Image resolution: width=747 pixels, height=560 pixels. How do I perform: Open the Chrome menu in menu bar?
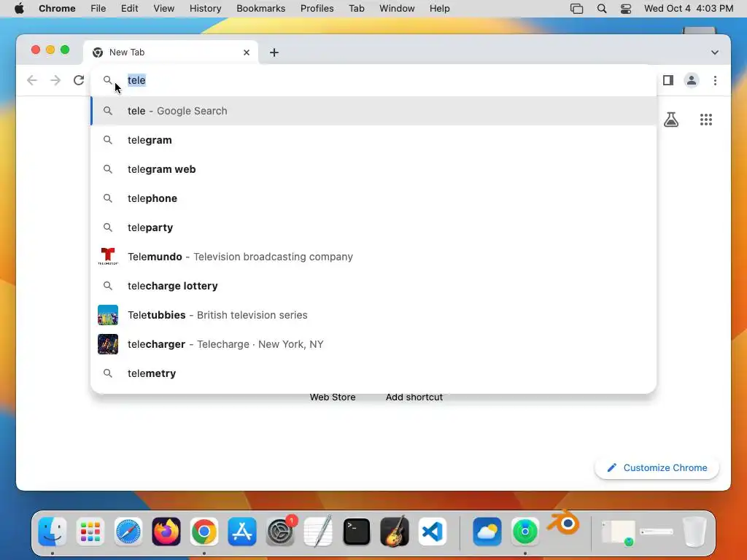point(57,9)
